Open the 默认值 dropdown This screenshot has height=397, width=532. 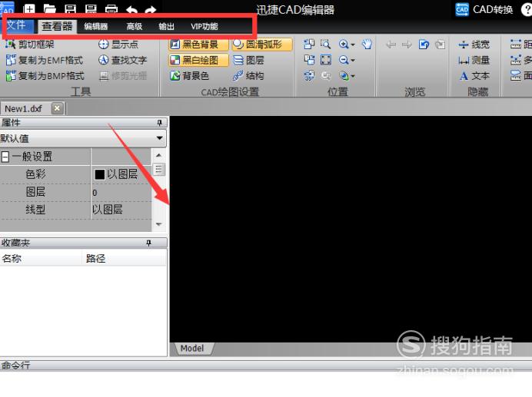tap(159, 138)
